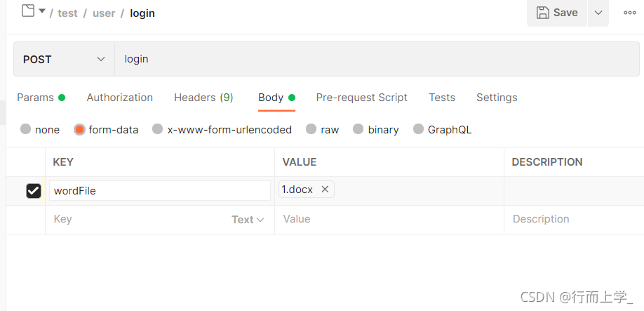
Task: Click the empty Value field in new row
Action: pos(389,219)
